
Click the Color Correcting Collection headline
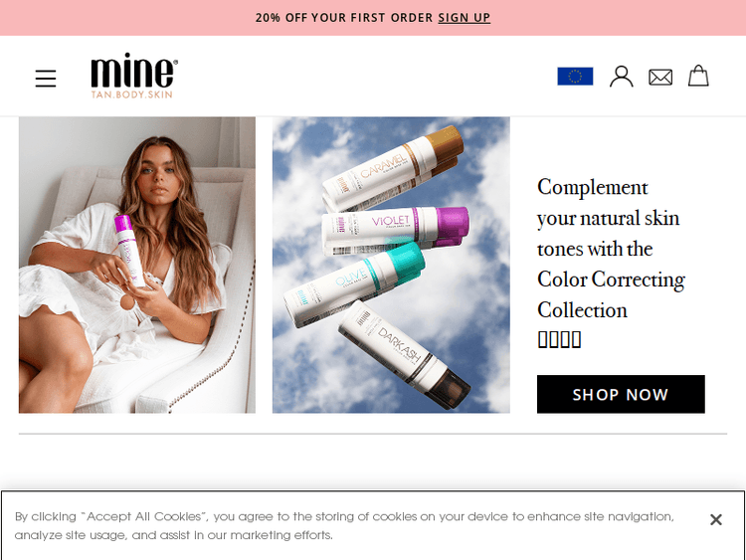611,249
